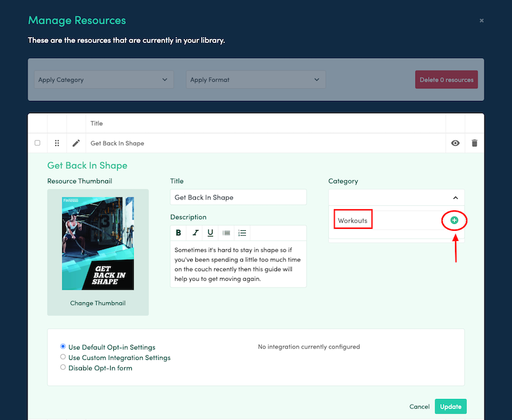Click the Delete 0 resources button
Screen dimensions: 512x420
pyautogui.click(x=446, y=79)
